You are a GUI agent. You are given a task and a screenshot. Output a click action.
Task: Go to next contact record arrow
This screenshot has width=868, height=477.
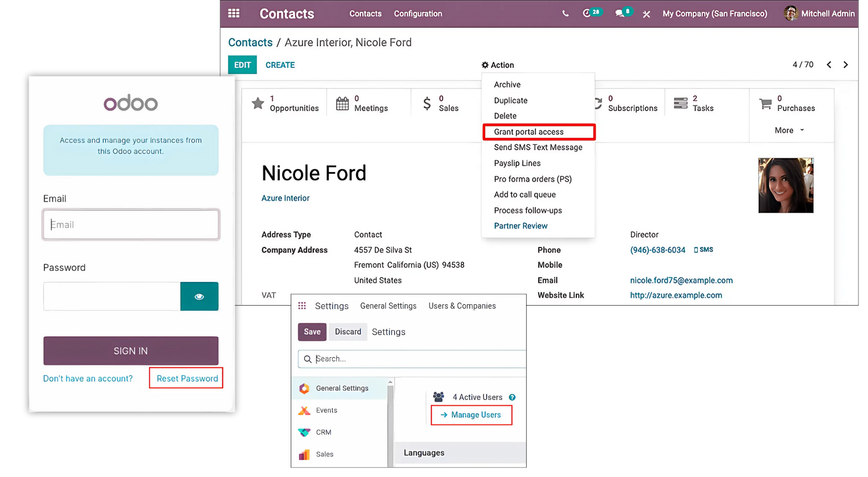tap(845, 65)
